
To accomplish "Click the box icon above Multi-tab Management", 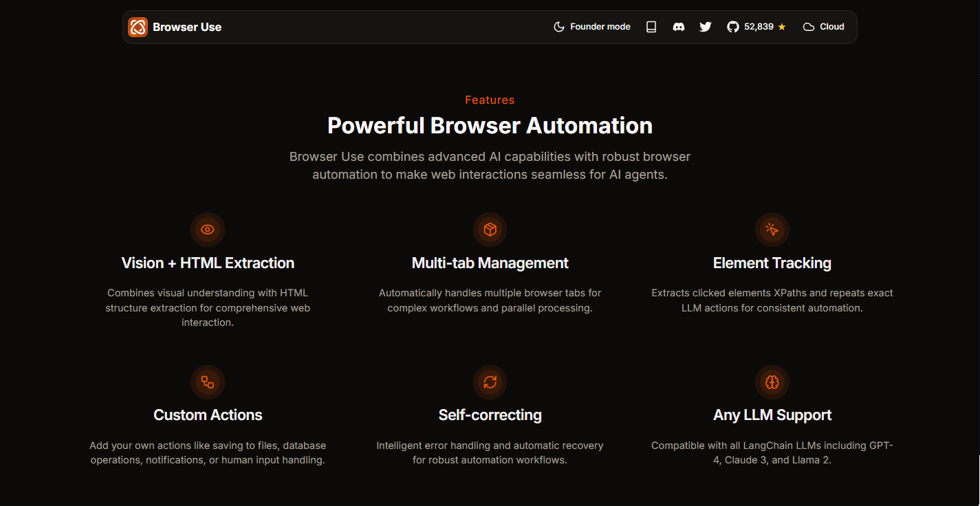I will click(x=490, y=230).
